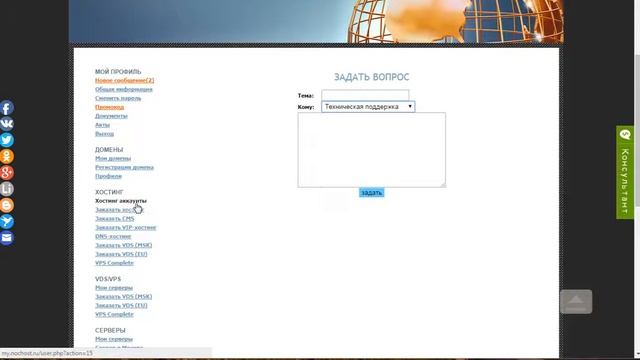Click the text area resize handle
The width and height of the screenshot is (640, 360).
443,185
